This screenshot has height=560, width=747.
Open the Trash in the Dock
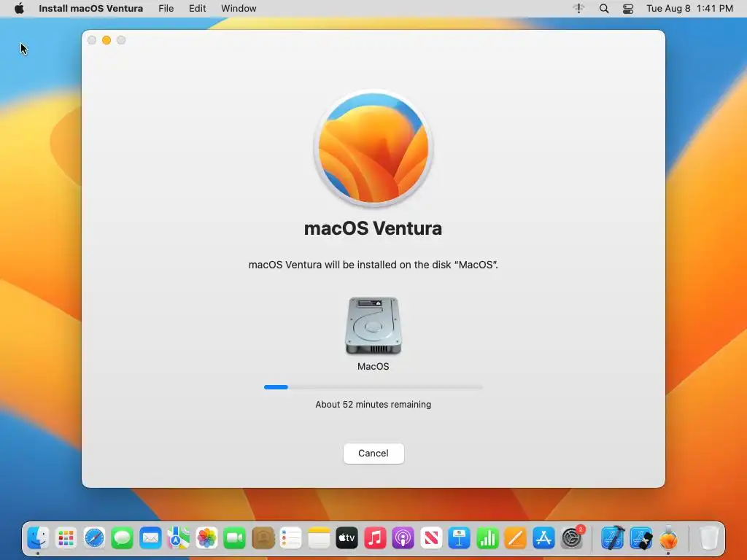708,539
